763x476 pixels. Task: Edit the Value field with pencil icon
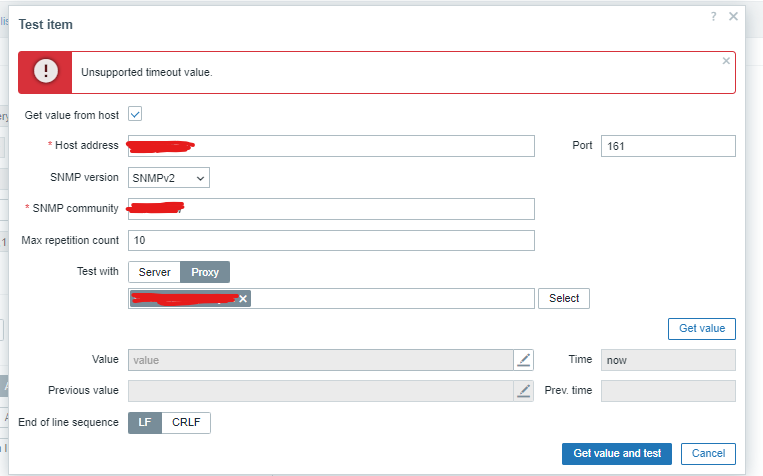tap(524, 360)
